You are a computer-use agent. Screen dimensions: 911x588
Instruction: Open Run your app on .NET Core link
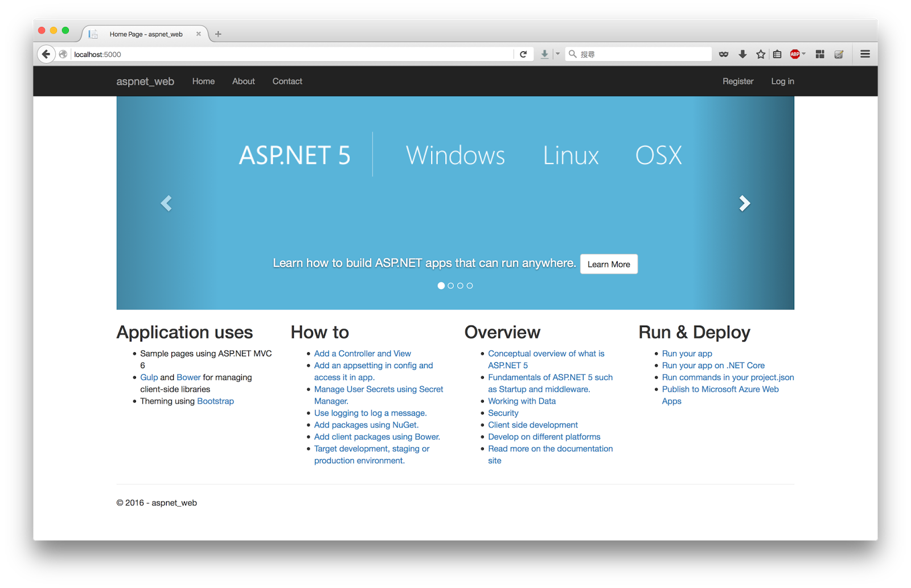pos(713,365)
